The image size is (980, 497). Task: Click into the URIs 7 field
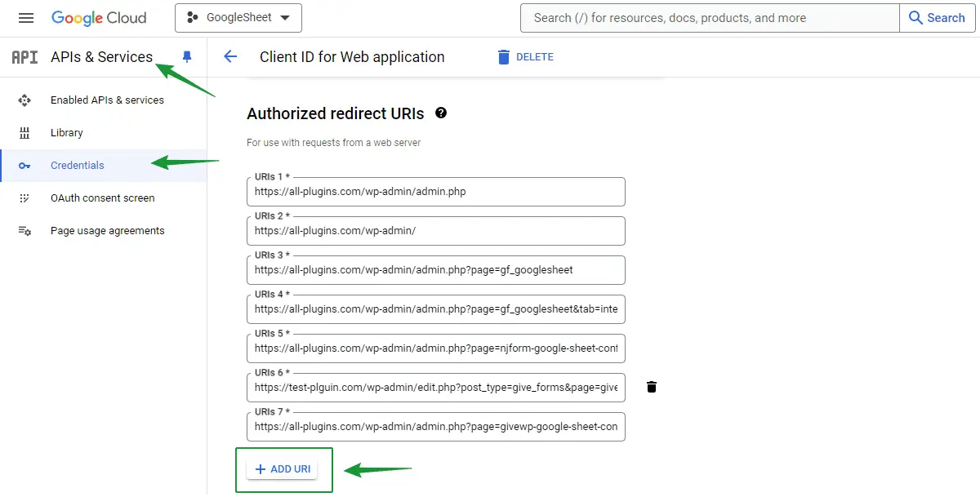click(435, 427)
